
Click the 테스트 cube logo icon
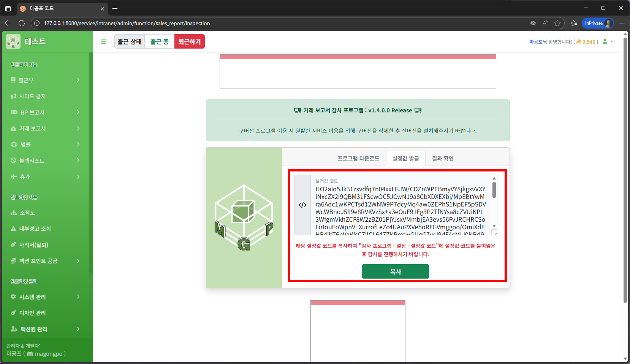pos(13,41)
